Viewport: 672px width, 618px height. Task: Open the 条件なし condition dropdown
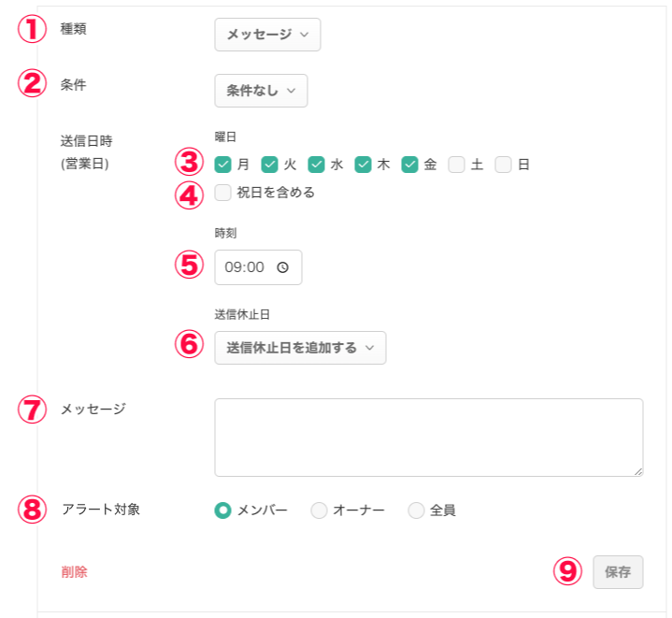click(x=261, y=91)
